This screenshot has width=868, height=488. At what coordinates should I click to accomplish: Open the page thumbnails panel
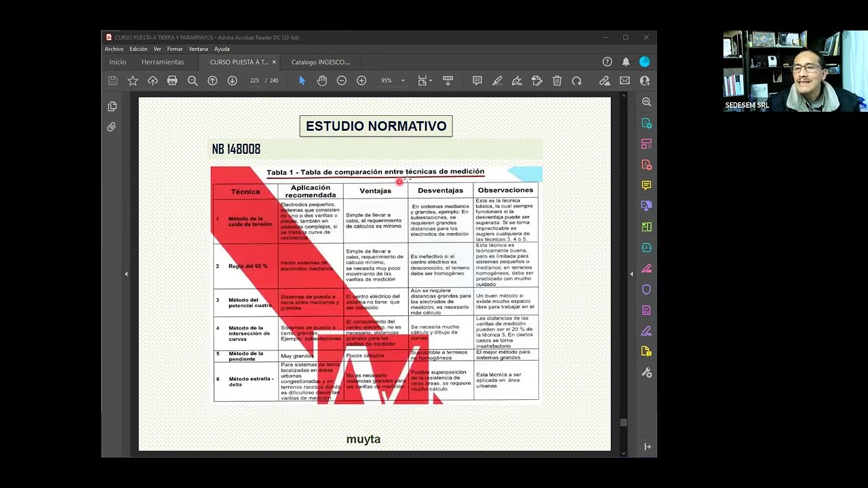[x=112, y=106]
